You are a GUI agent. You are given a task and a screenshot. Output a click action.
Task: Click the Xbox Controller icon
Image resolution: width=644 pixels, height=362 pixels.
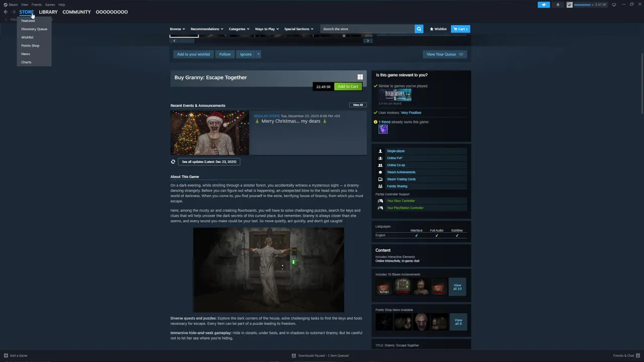[x=380, y=201]
